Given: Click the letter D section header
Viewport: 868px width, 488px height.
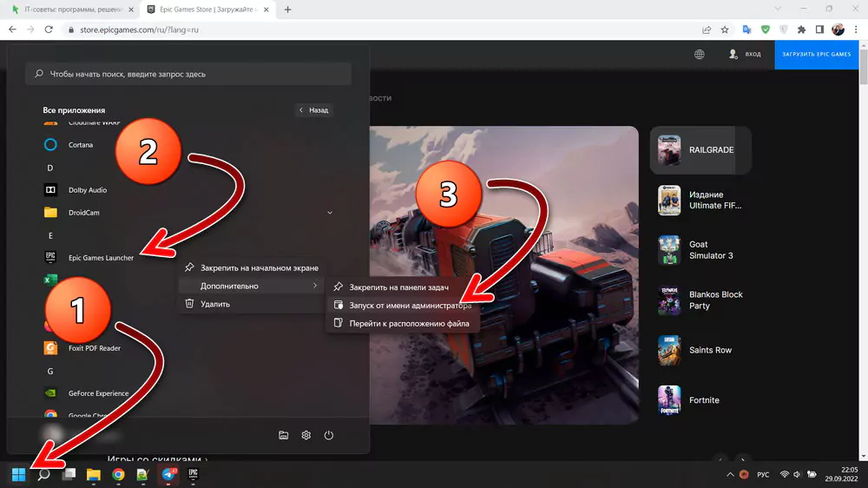Looking at the screenshot, I should pos(49,168).
